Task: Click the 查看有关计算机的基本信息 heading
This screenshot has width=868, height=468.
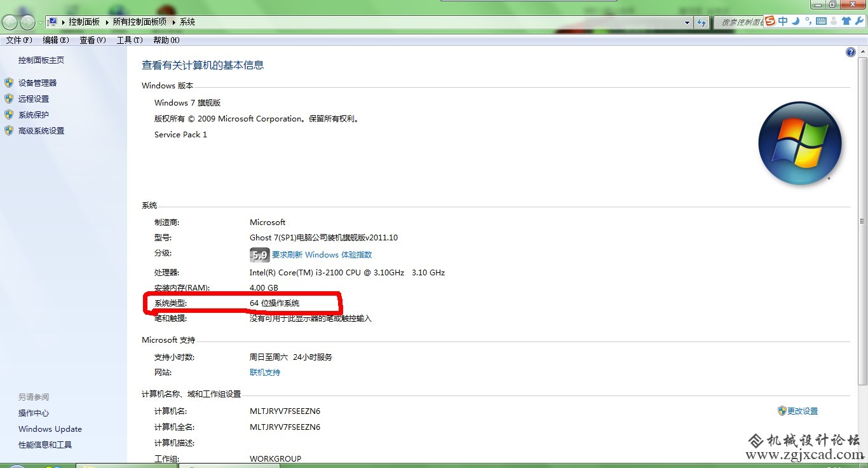Action: coord(203,65)
